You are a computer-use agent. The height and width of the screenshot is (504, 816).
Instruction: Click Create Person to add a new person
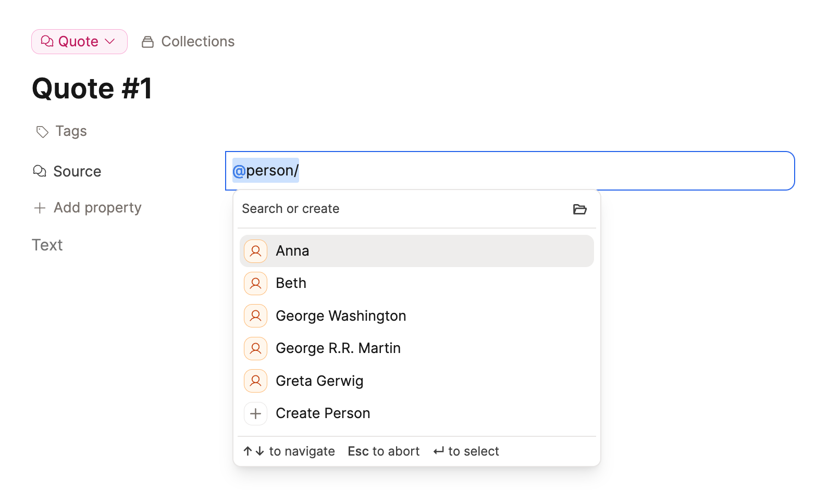[323, 413]
